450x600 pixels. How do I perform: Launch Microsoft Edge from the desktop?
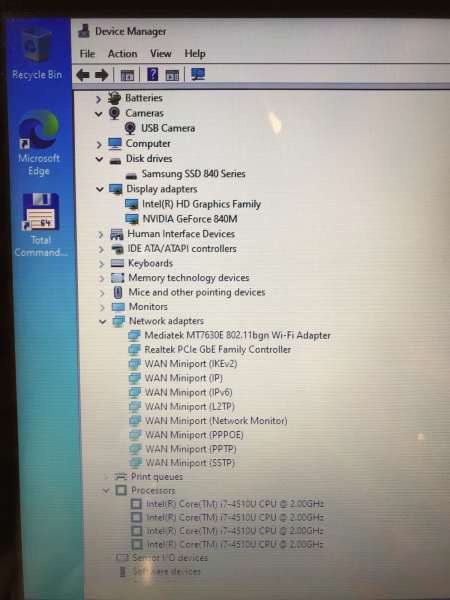[x=39, y=143]
